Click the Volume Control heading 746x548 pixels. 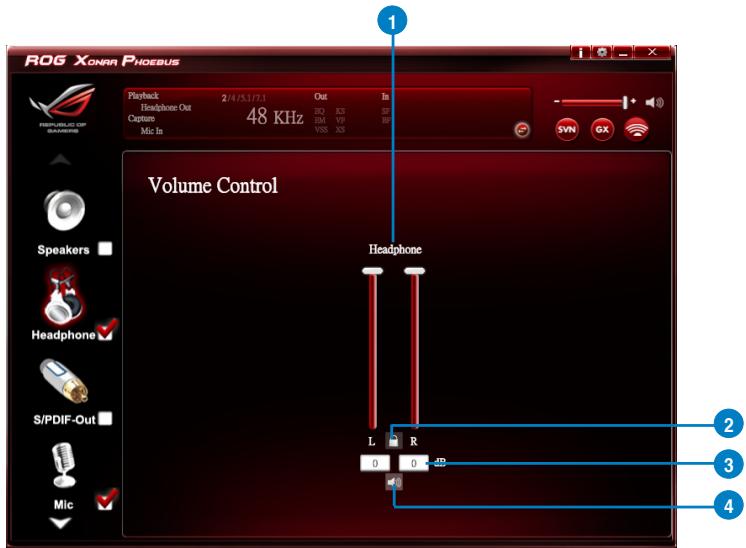(x=213, y=186)
